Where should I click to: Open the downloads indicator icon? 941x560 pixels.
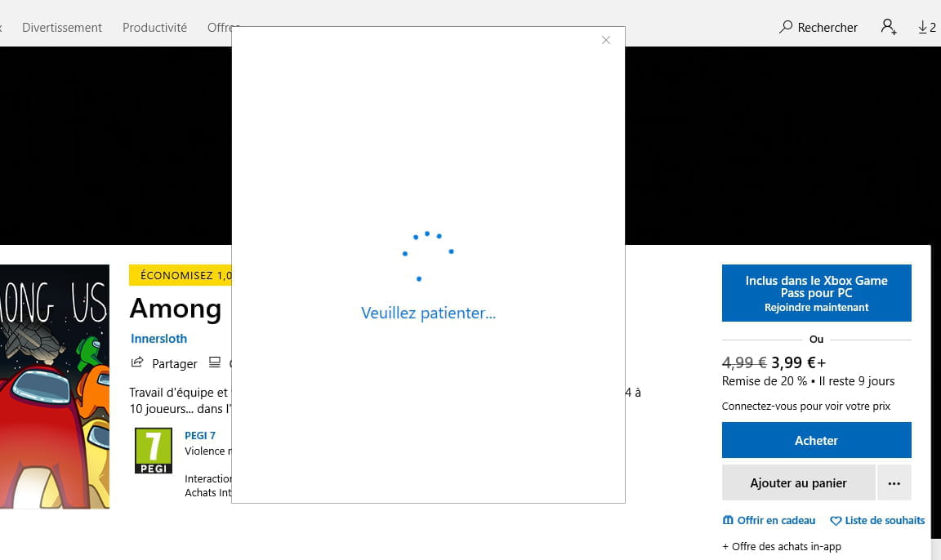pyautogui.click(x=926, y=27)
